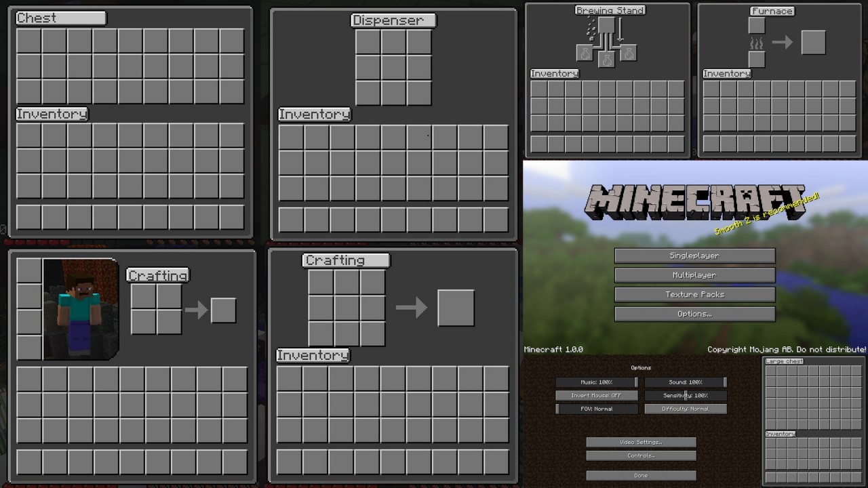Select Singleplayer from the main menu
Image resolution: width=868 pixels, height=488 pixels.
pos(694,256)
